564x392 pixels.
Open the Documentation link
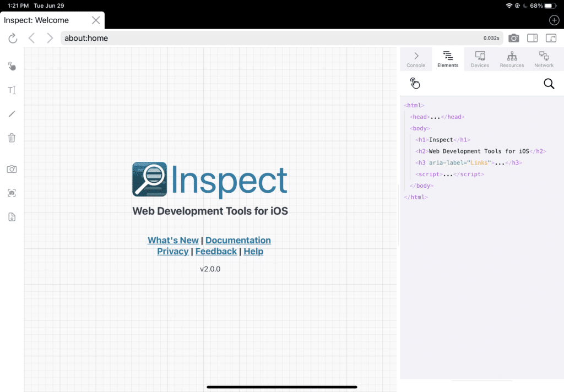pos(238,240)
